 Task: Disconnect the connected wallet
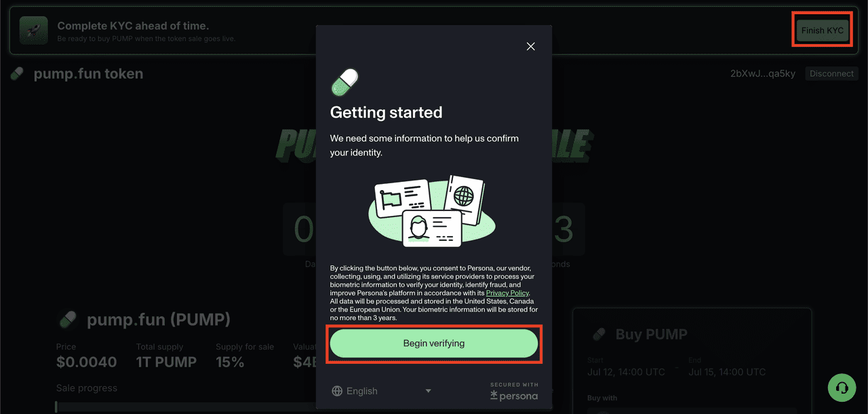[832, 73]
